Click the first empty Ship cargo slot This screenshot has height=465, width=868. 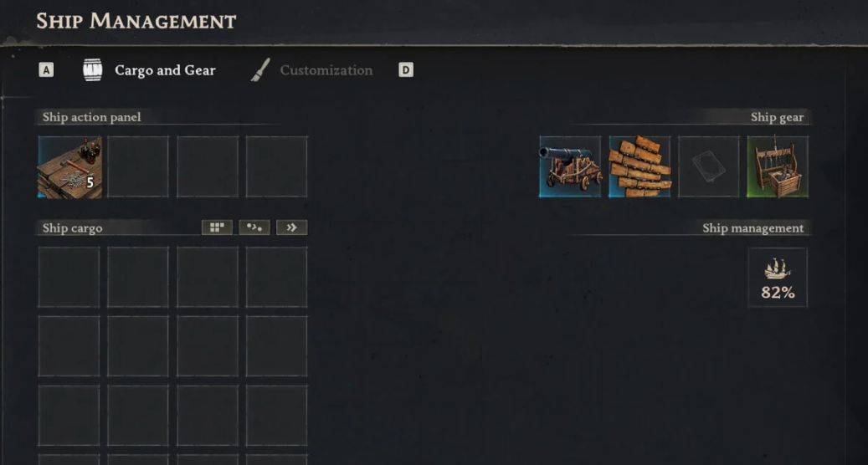pyautogui.click(x=69, y=277)
